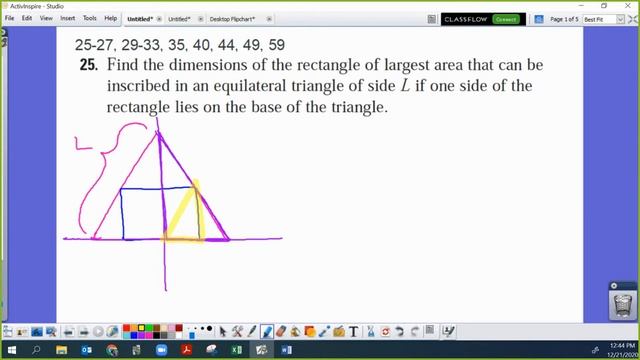Open the Tools menu
640x360 pixels.
[90, 18]
